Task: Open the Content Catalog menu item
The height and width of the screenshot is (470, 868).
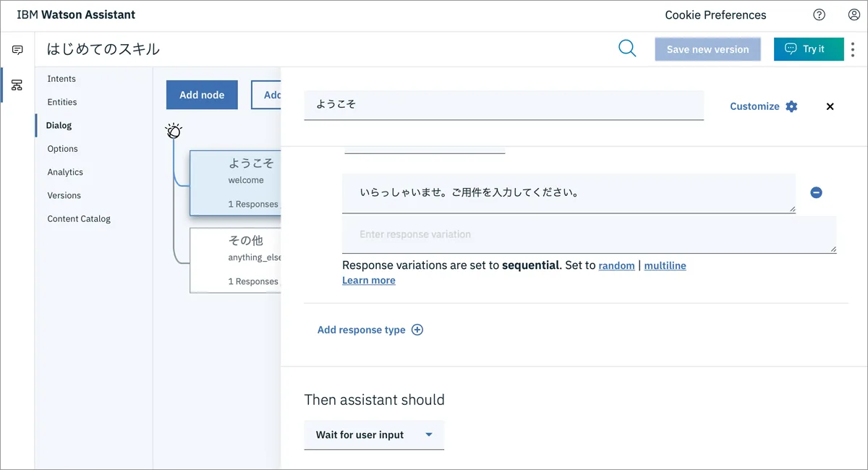Action: pos(79,218)
